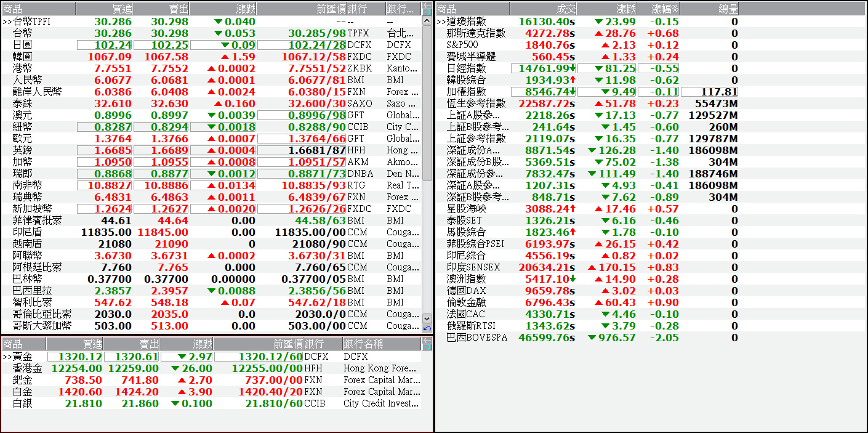Sort forex panel by 買進 column header
The image size is (868, 433).
pyautogui.click(x=104, y=9)
